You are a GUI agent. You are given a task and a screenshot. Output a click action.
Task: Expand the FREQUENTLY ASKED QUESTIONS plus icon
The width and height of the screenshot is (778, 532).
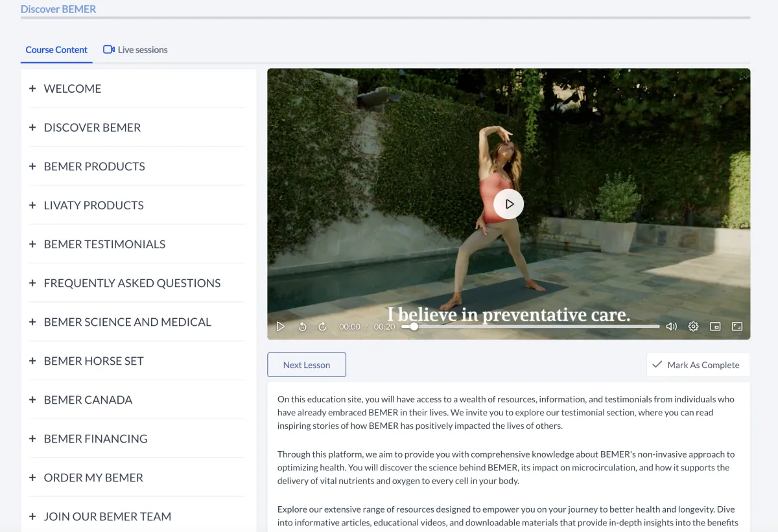(32, 283)
